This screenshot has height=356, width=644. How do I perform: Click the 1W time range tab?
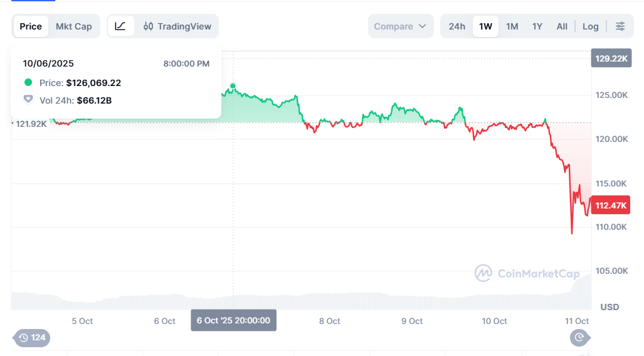[x=485, y=26]
